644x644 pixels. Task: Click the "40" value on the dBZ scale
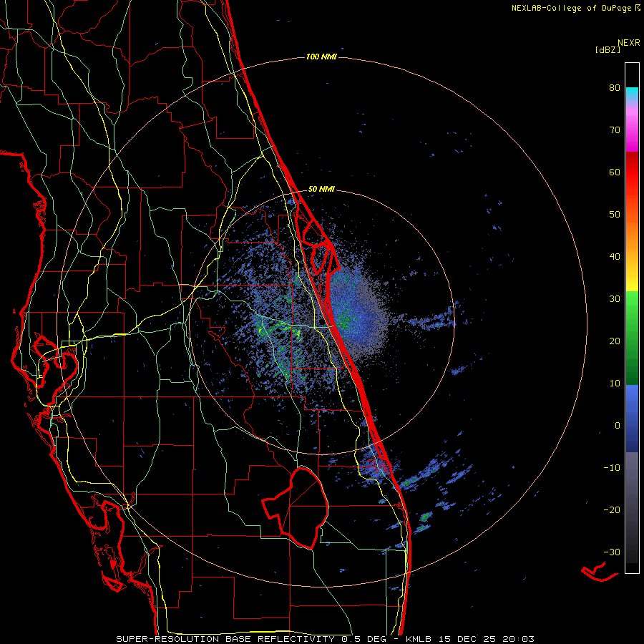(615, 257)
